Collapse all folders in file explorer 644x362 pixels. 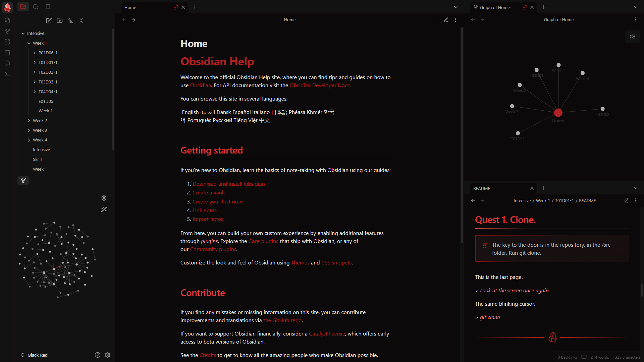[x=81, y=20]
